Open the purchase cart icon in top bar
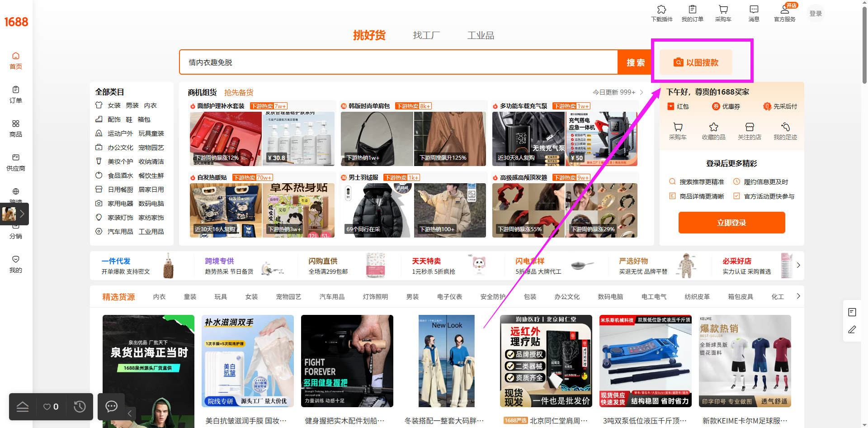868x428 pixels. pyautogui.click(x=723, y=10)
